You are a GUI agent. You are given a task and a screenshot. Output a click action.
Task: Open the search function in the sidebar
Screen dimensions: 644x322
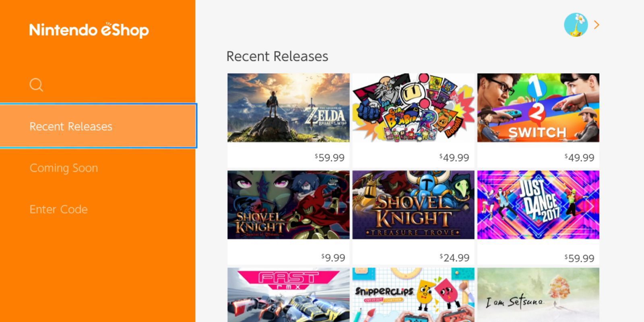point(36,85)
